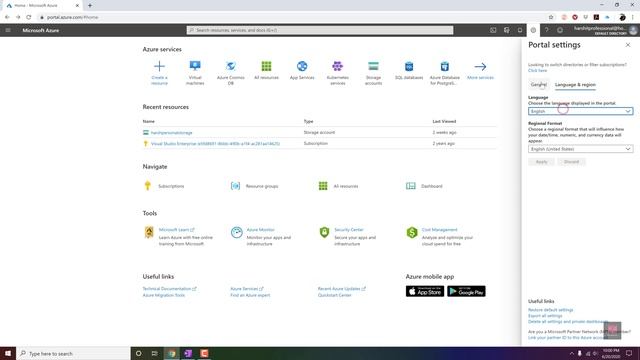
Task: Open the Find an Azure expert link
Action: (x=250, y=295)
